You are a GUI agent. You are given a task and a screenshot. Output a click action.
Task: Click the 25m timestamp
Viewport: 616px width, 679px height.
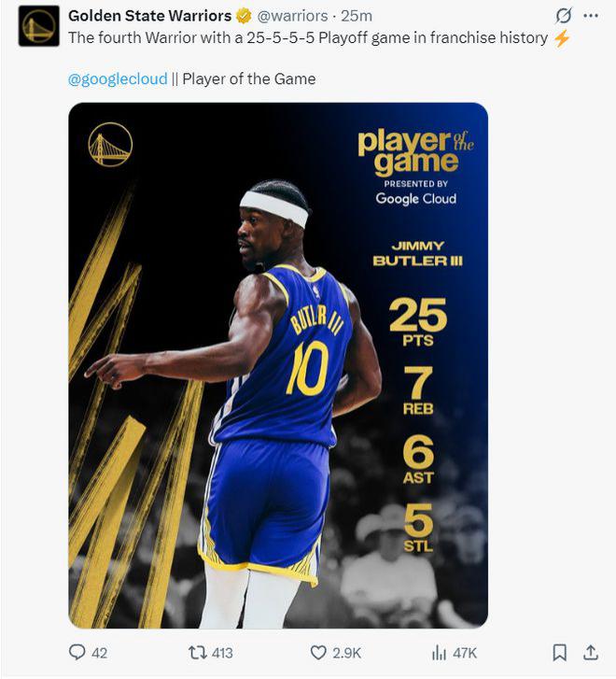[357, 16]
